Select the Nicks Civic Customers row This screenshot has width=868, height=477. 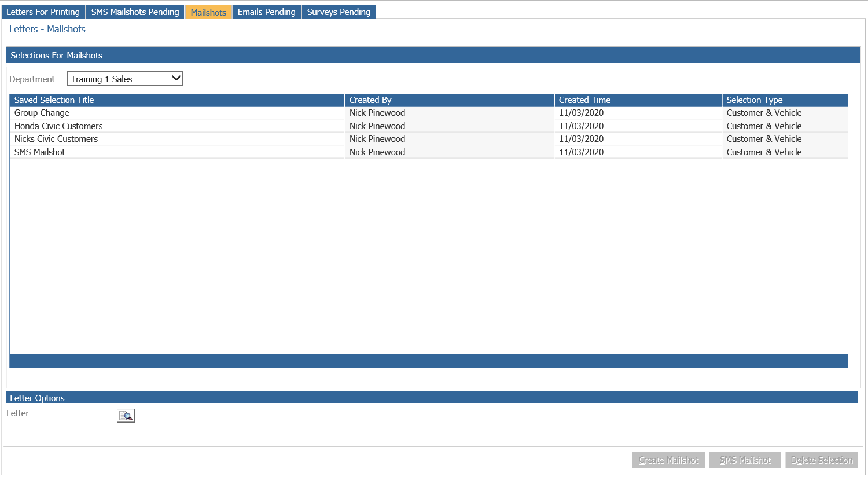[429, 139]
